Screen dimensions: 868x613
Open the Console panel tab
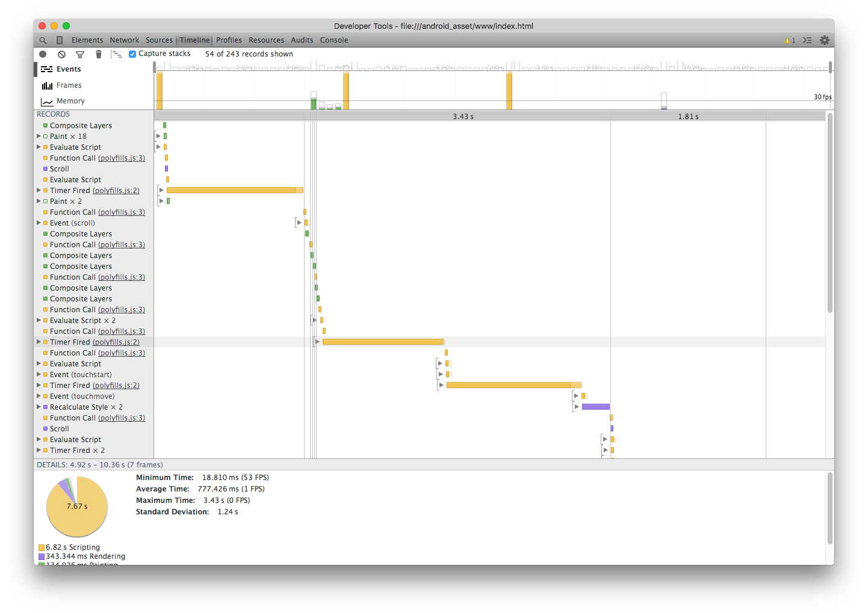(x=333, y=40)
